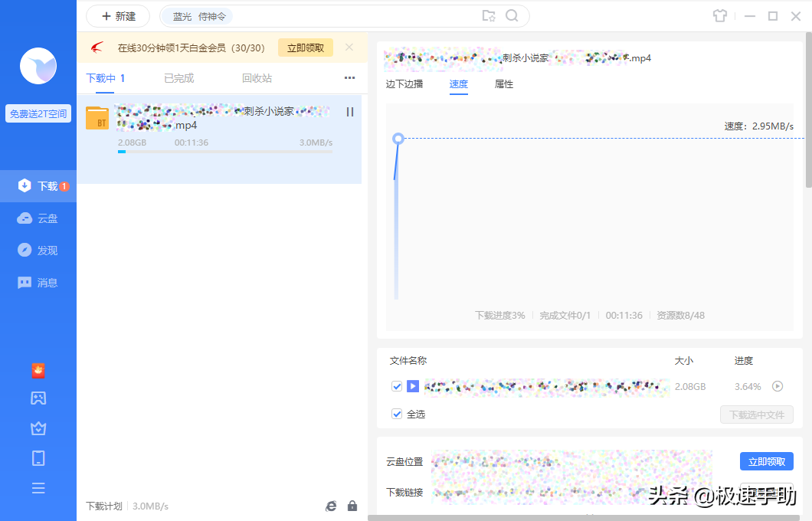The height and width of the screenshot is (521, 812).
Task: Open the mobile phone icon in sidebar
Action: coord(38,457)
